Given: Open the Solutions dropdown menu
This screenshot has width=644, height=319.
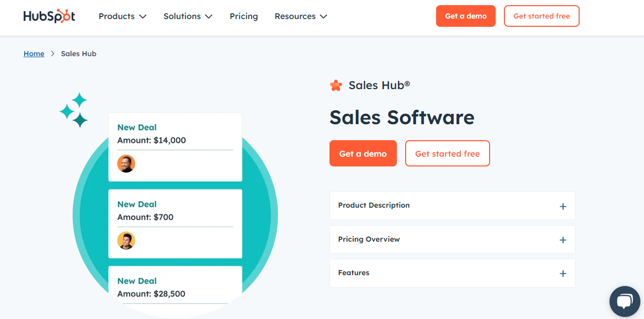Looking at the screenshot, I should (188, 16).
